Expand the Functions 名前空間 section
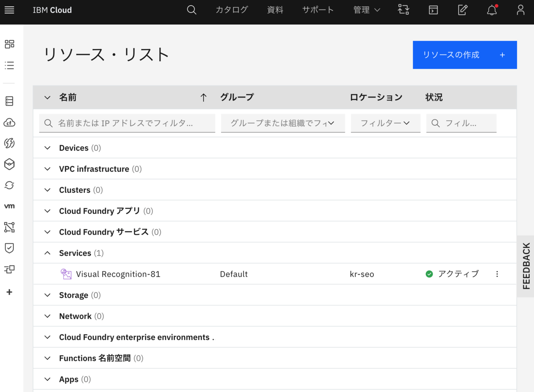The height and width of the screenshot is (392, 534). tap(48, 358)
